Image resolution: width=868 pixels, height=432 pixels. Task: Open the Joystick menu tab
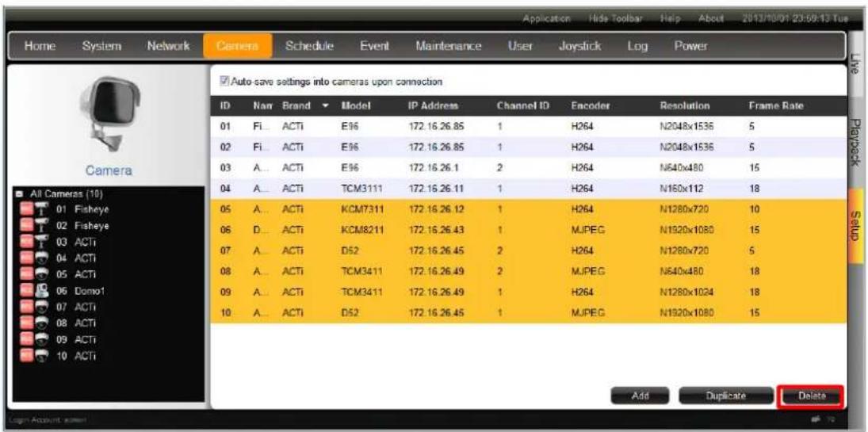(x=579, y=47)
